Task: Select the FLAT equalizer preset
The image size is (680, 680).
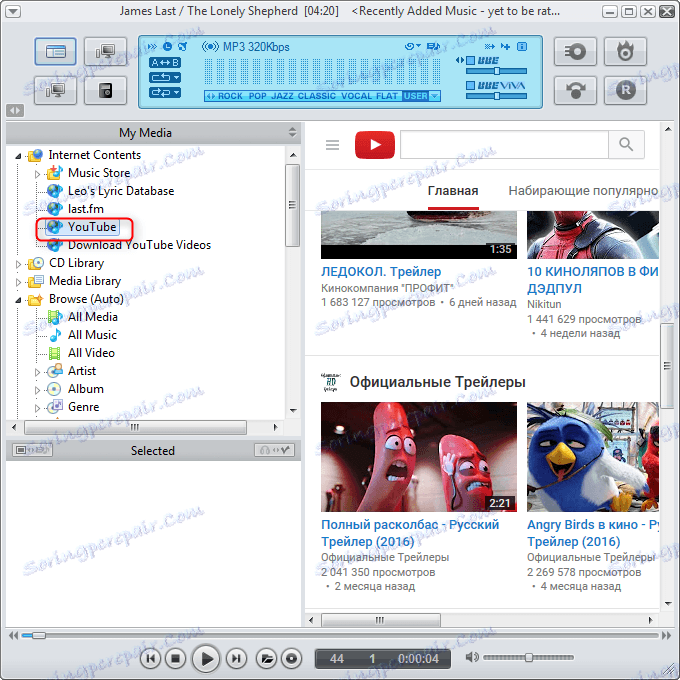Action: [387, 96]
